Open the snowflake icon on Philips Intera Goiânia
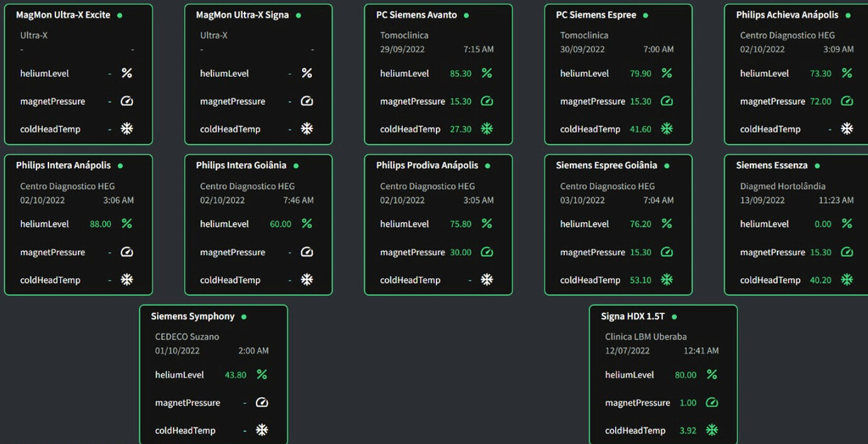Screen dimensions: 868x444 (x=307, y=280)
